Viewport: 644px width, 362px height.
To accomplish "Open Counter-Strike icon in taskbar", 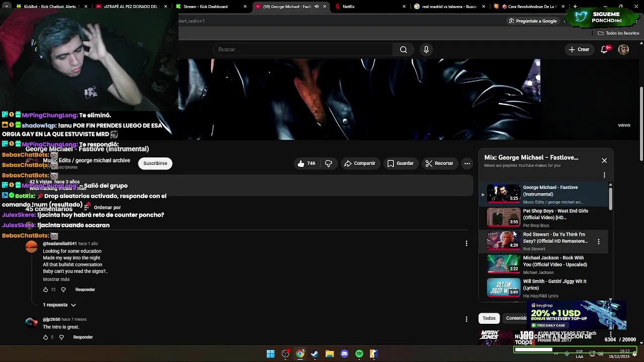I will pyautogui.click(x=374, y=354).
